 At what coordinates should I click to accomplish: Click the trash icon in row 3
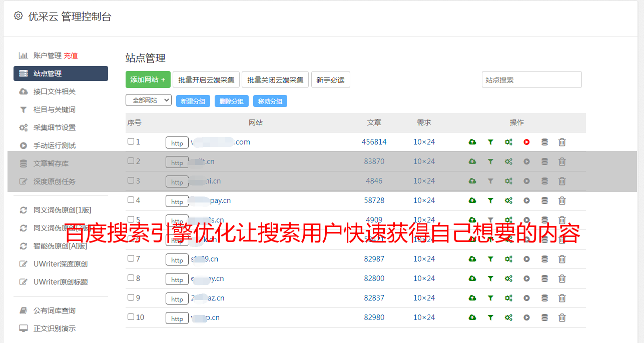click(x=562, y=181)
